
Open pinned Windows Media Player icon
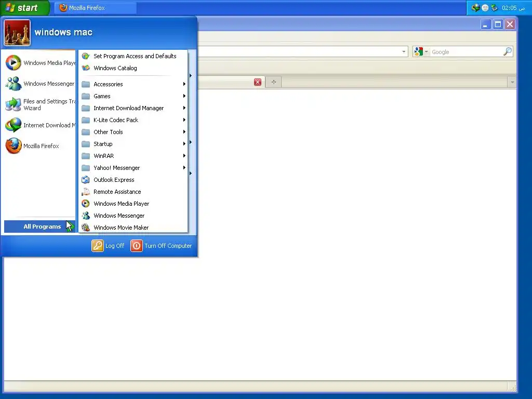[x=13, y=63]
